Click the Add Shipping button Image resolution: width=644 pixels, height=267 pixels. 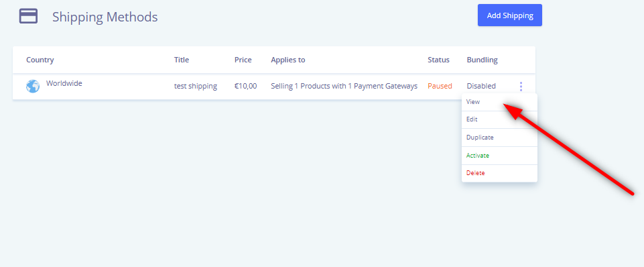[x=510, y=15]
